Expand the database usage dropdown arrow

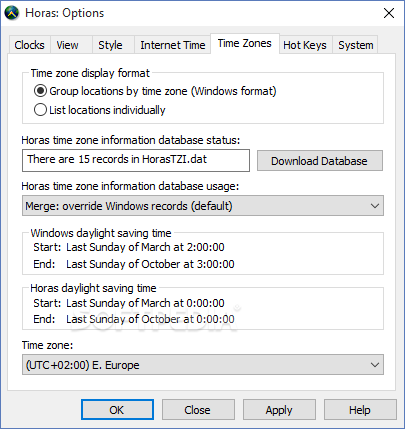[375, 206]
